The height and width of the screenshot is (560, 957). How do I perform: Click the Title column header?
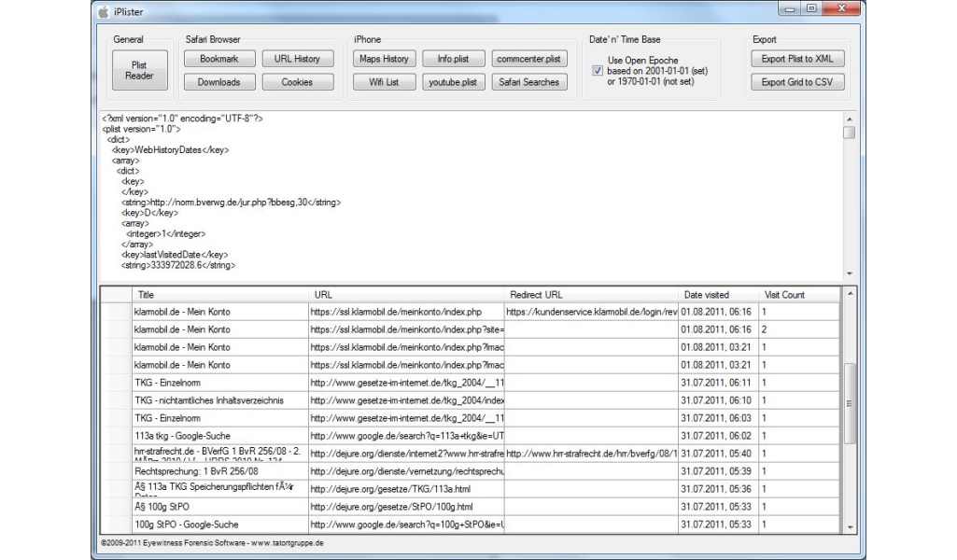coord(219,295)
